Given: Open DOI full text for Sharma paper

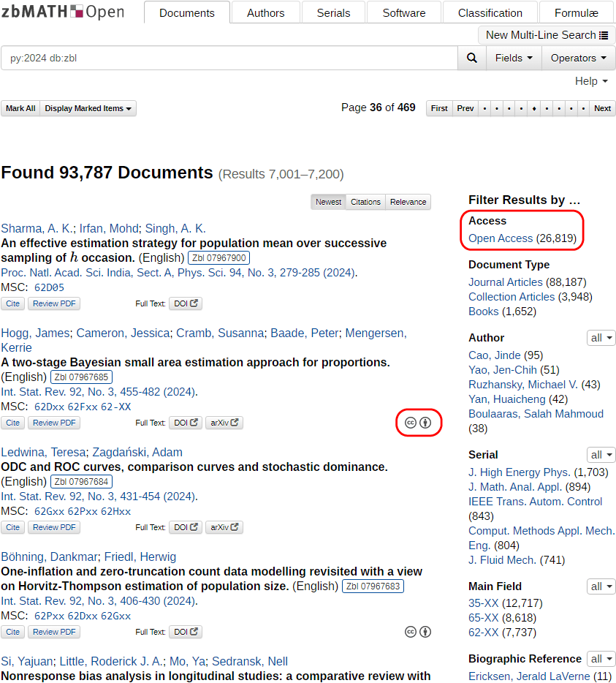Looking at the screenshot, I should pos(186,303).
